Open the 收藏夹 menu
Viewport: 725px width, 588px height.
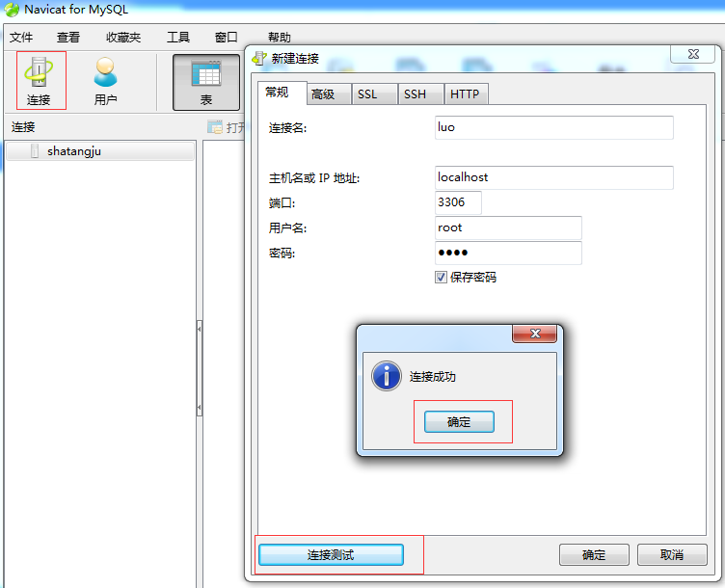(x=123, y=37)
